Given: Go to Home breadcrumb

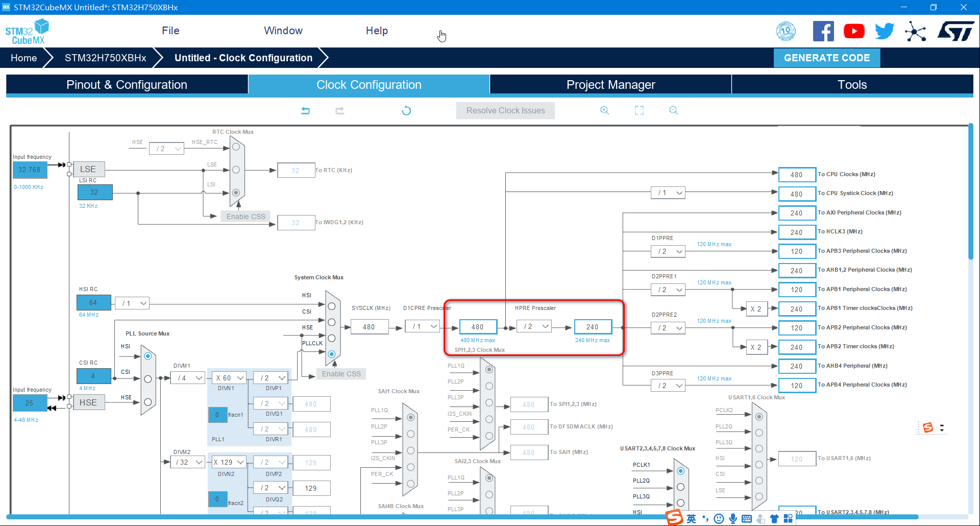Looking at the screenshot, I should coord(23,58).
